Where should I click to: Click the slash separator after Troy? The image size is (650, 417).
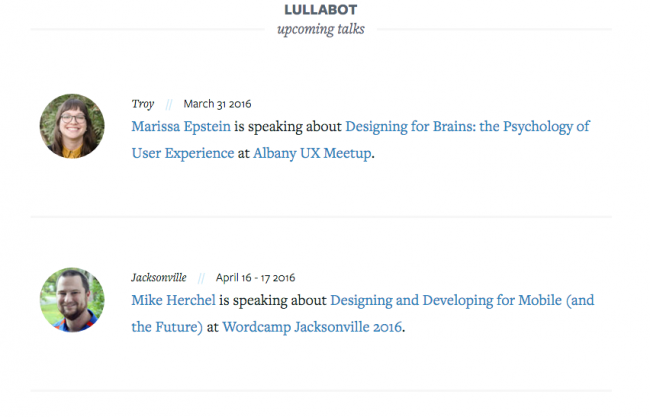(169, 104)
